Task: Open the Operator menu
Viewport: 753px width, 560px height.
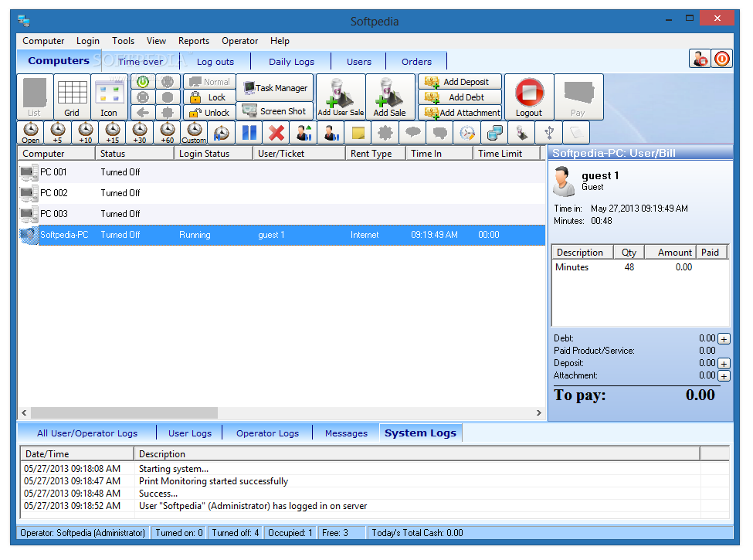Action: (239, 41)
